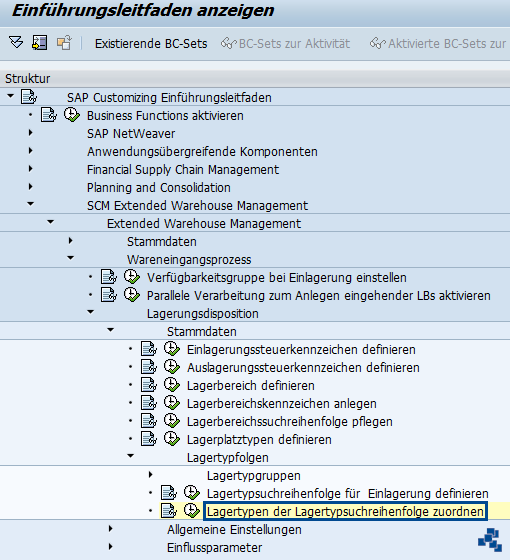Select the Wareneingangsprozess tree label
The image size is (510, 560).
189,260
